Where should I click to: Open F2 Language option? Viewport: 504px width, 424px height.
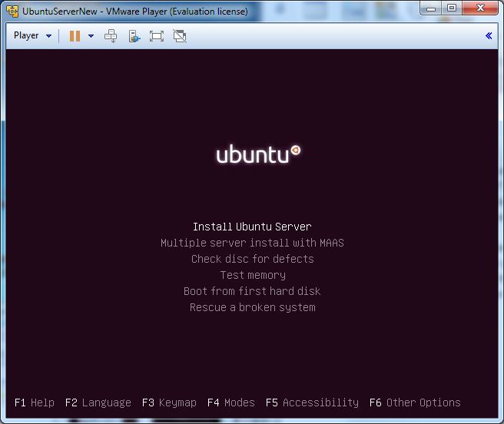click(x=98, y=402)
